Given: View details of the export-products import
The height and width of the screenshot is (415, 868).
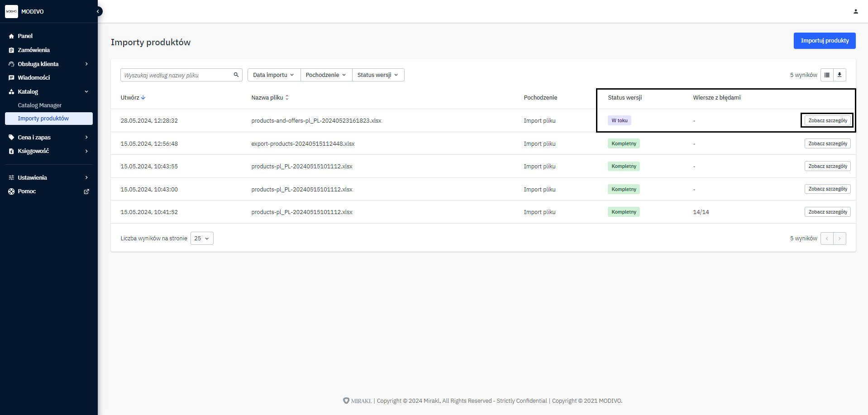Looking at the screenshot, I should click(827, 143).
